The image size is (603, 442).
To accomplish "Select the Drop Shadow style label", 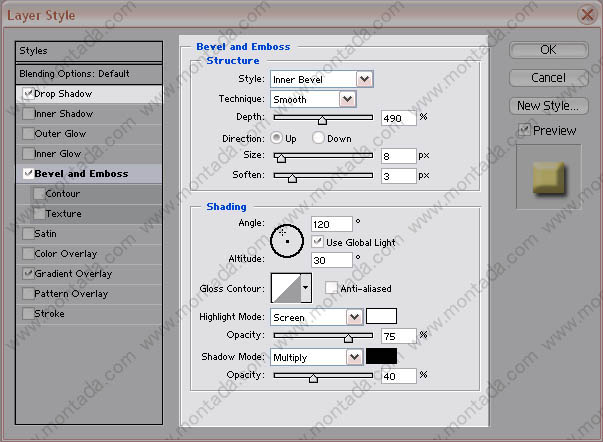I will [x=63, y=94].
